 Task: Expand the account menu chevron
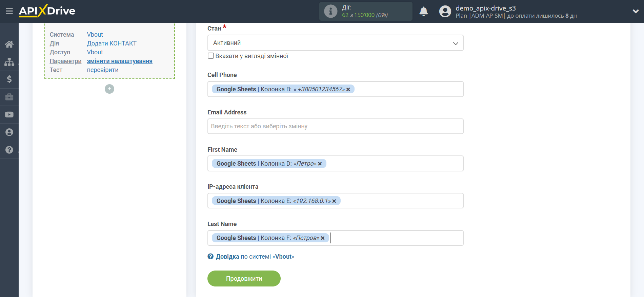click(636, 11)
